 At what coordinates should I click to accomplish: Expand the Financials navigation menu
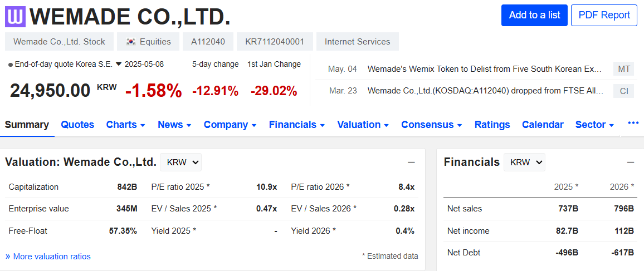(x=297, y=125)
